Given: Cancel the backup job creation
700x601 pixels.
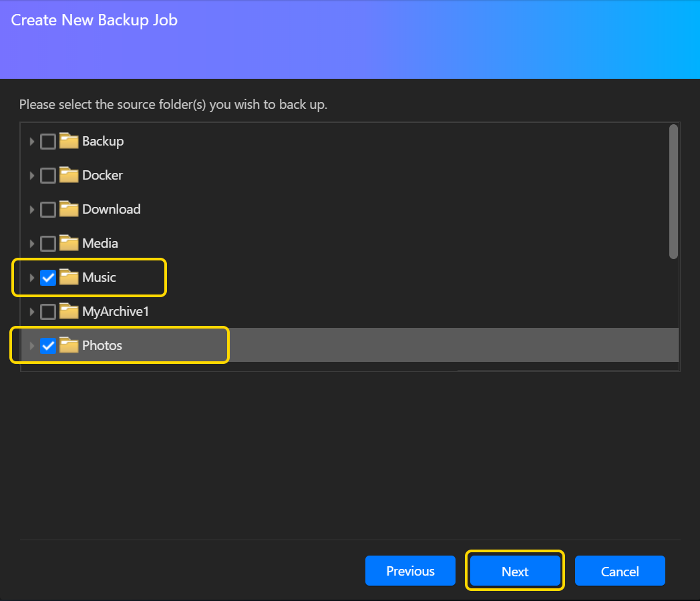Looking at the screenshot, I should 620,571.
